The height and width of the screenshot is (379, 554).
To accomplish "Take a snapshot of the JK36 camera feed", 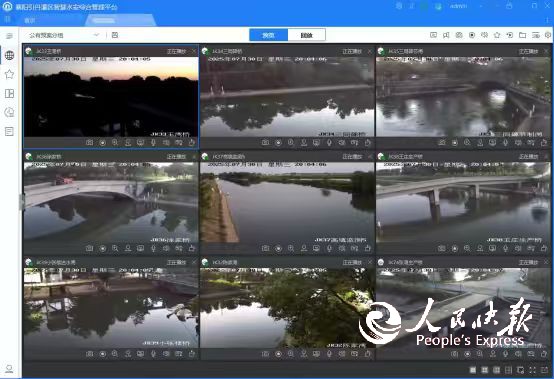I will (x=89, y=249).
